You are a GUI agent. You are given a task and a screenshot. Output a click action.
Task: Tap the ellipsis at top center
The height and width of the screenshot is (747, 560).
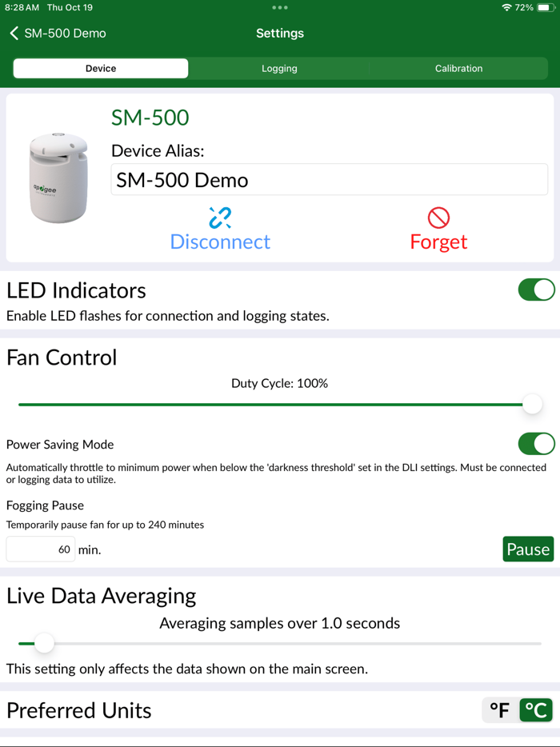click(279, 8)
